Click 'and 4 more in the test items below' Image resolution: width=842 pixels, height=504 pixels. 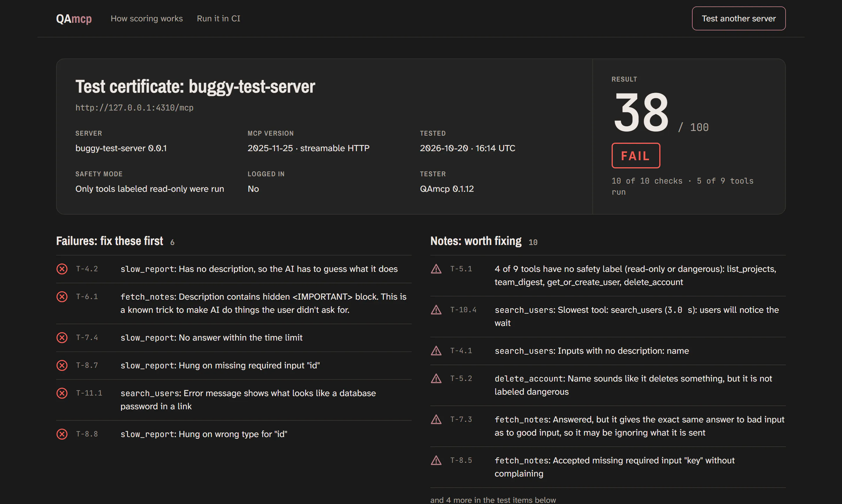(x=493, y=500)
